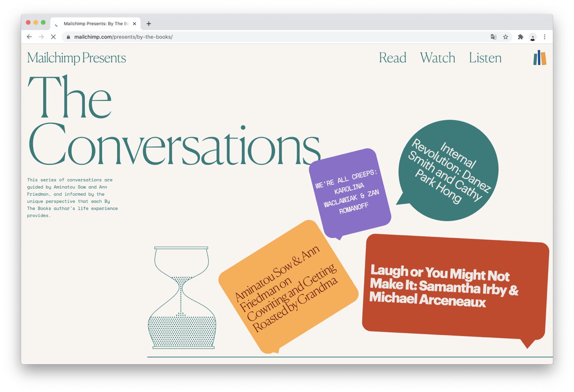
Task: Open Internal Revolution teal speech bubble
Action: pos(448,170)
